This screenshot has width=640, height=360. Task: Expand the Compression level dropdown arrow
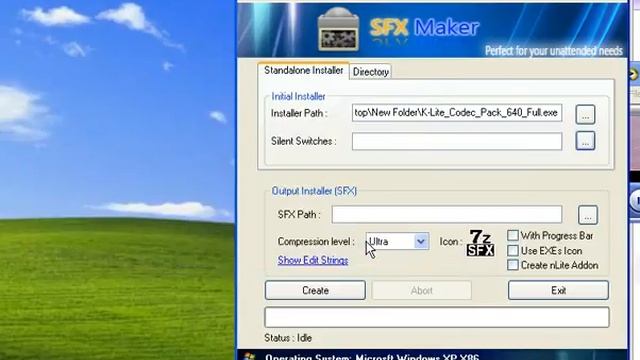pyautogui.click(x=421, y=241)
